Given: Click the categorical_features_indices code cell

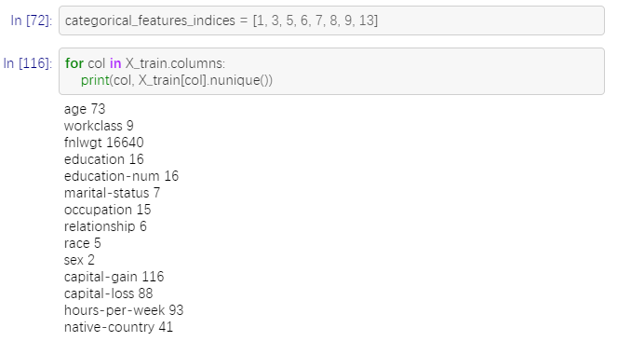Looking at the screenshot, I should point(331,20).
